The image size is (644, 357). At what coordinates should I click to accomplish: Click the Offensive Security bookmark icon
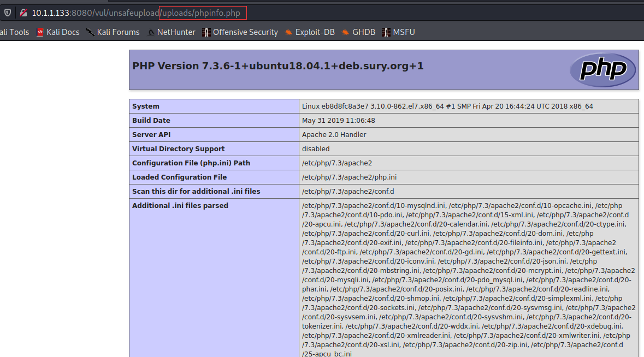(x=206, y=32)
